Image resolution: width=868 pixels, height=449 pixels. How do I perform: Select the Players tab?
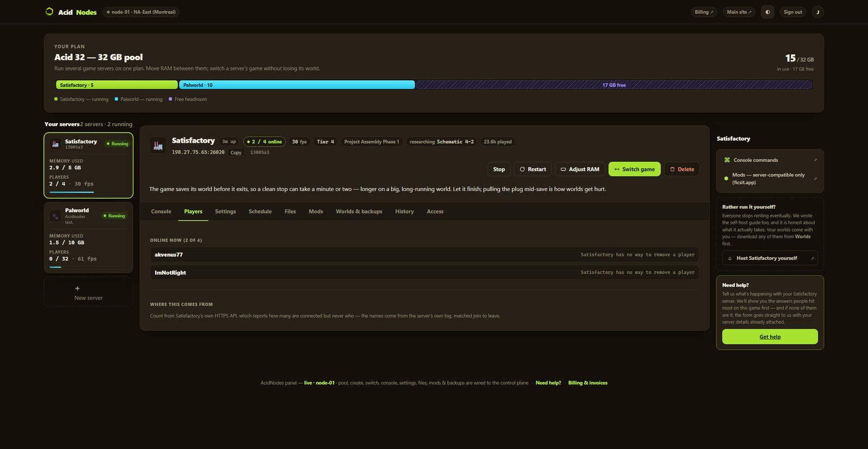tap(193, 212)
